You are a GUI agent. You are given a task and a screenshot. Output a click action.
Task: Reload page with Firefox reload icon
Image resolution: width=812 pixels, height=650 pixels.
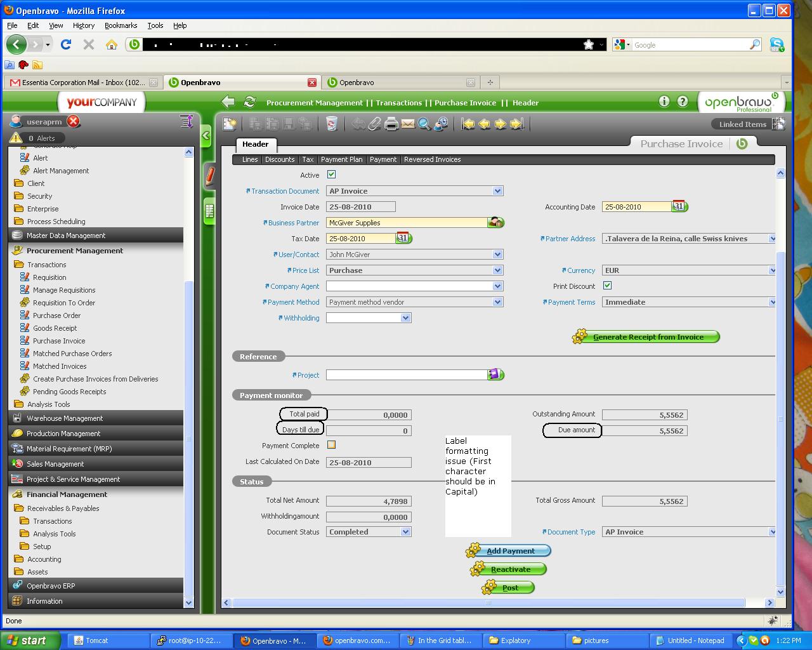(x=65, y=44)
